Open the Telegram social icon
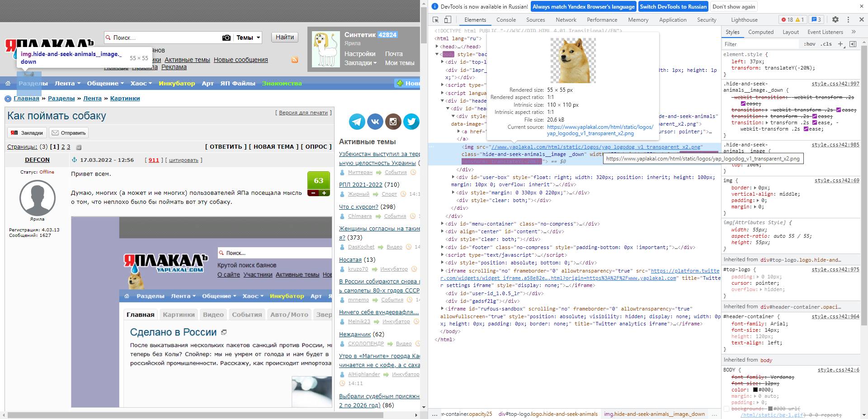This screenshot has width=868, height=419. pyautogui.click(x=357, y=122)
